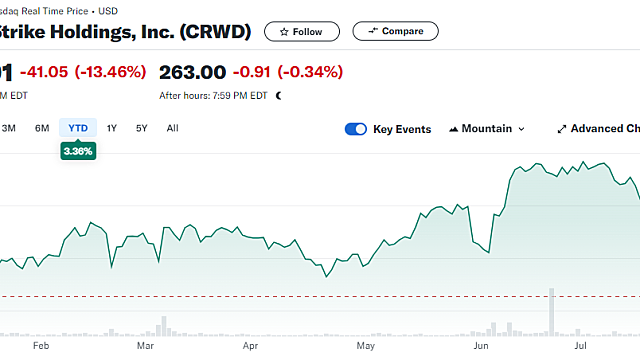The width and height of the screenshot is (640, 360).
Task: Click the Follow star button
Action: click(x=302, y=31)
